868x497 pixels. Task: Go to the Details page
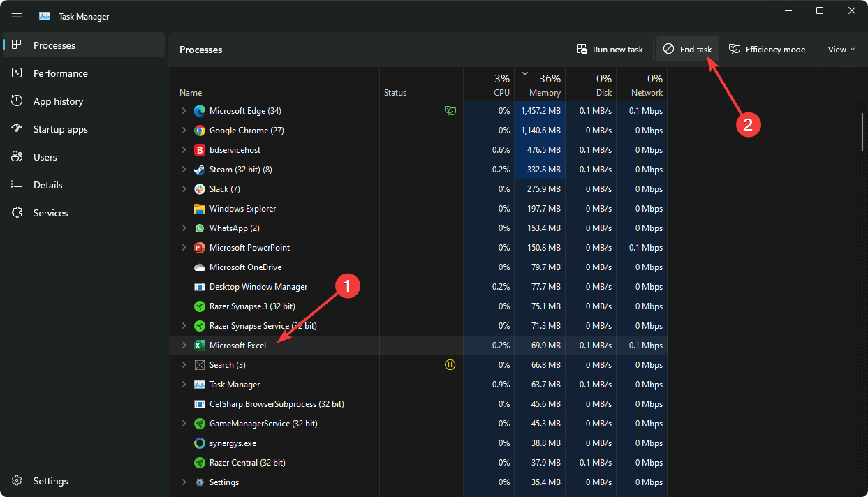point(84,185)
